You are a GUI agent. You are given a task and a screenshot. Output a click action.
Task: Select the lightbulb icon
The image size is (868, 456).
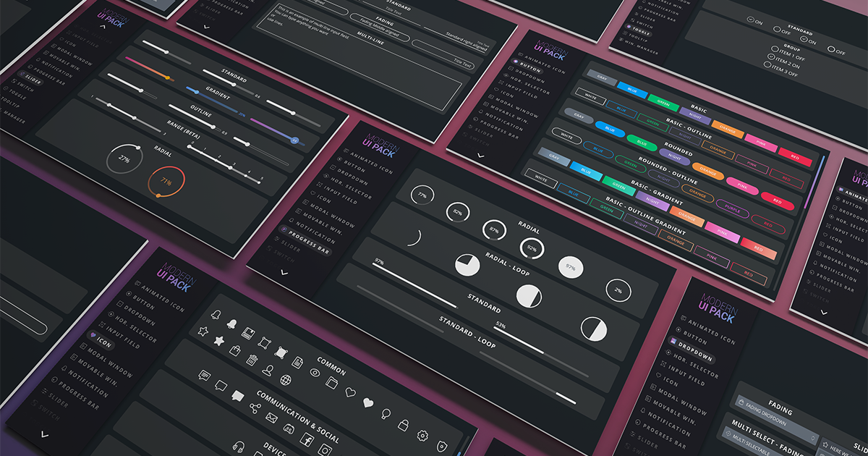386,414
